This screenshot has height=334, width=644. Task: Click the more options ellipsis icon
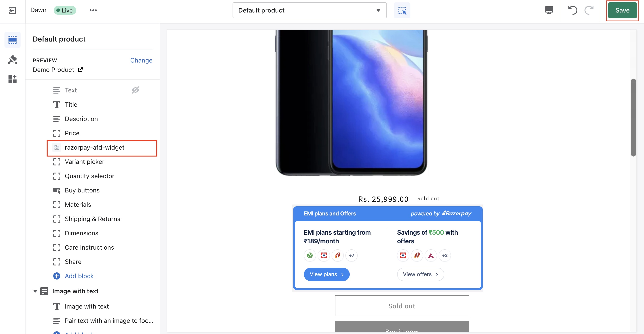[93, 10]
